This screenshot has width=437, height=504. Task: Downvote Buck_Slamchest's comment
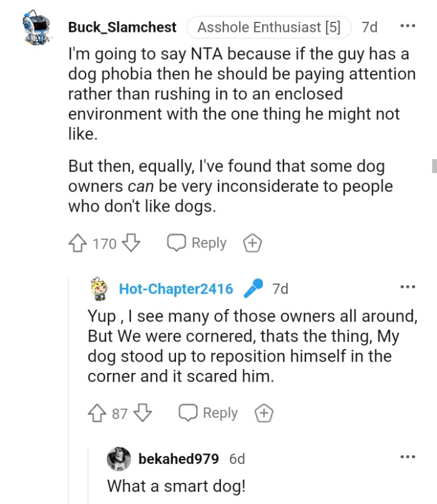[x=130, y=243]
